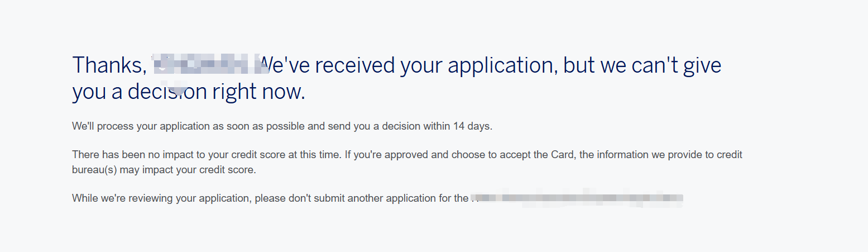Click the "We'll process your application" sentence
868x252 pixels.
pyautogui.click(x=141, y=126)
